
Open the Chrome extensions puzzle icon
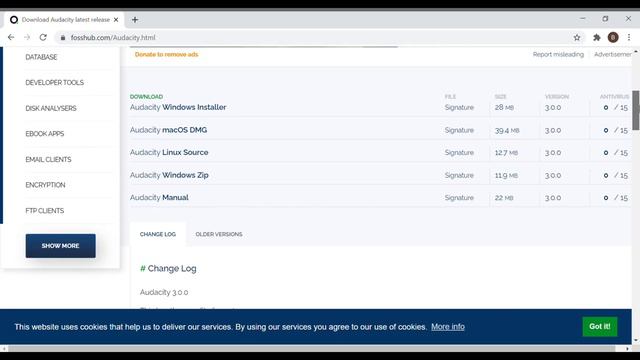pos(597,38)
